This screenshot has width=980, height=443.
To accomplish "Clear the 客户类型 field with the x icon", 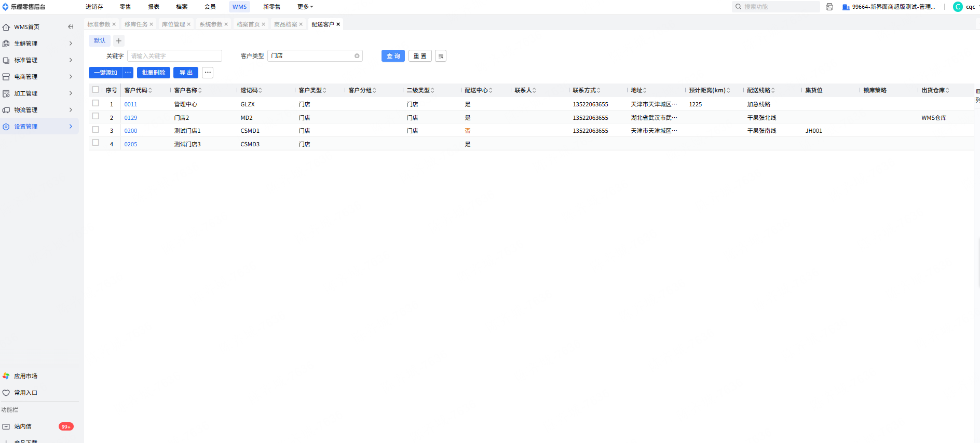I will [357, 56].
